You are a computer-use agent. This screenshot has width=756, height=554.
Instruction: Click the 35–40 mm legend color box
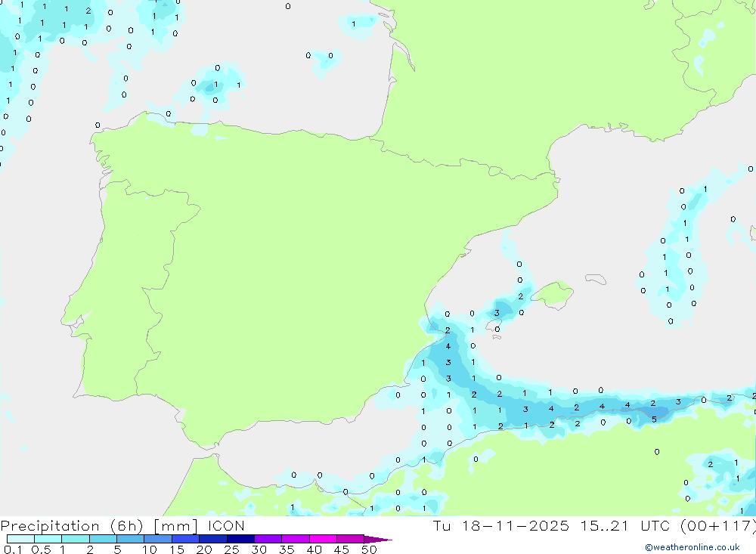tap(296, 539)
